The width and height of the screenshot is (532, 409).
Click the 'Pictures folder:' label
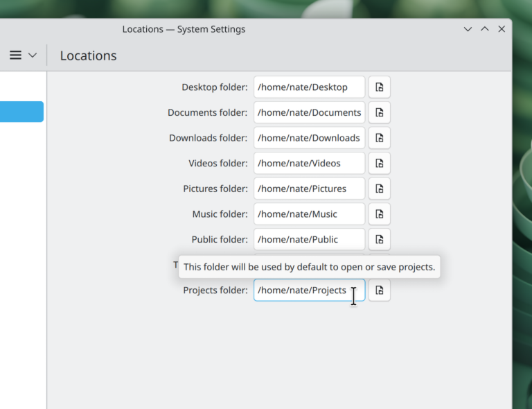(x=215, y=189)
